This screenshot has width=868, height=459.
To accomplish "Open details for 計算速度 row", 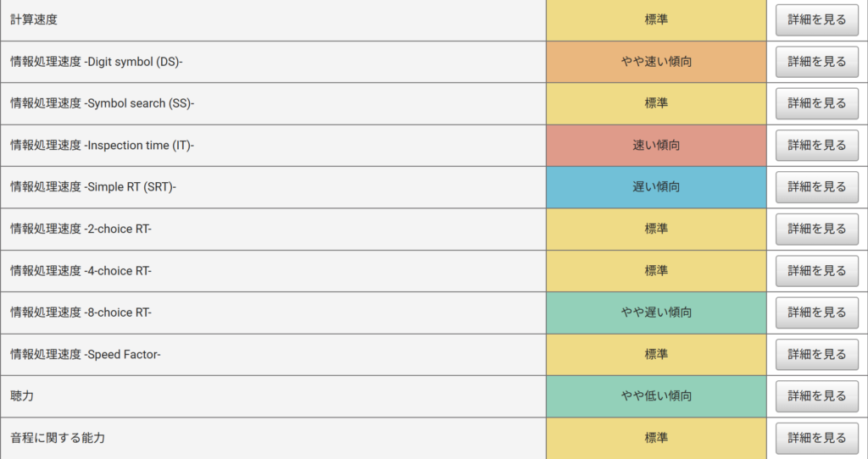I will tap(816, 20).
